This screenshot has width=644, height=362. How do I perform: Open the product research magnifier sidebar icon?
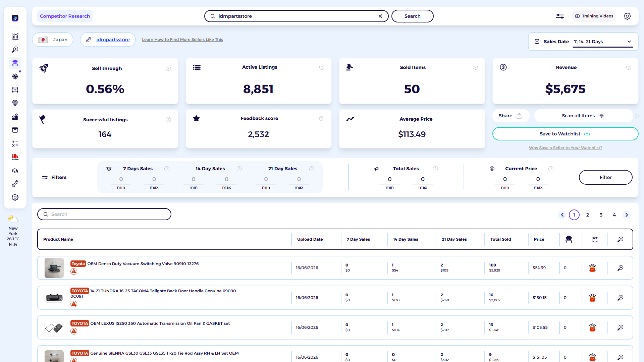pyautogui.click(x=15, y=50)
